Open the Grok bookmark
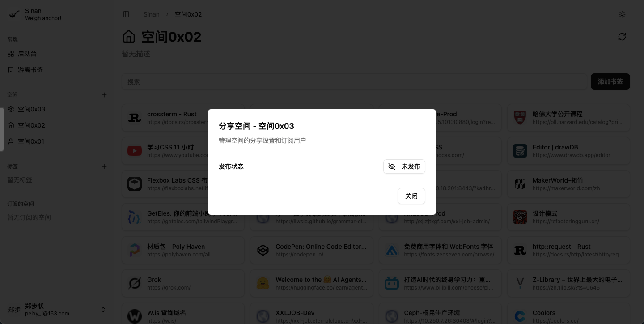 click(183, 283)
